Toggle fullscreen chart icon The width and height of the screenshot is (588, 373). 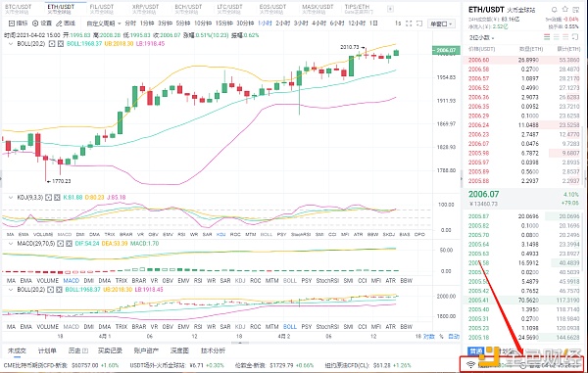(x=409, y=23)
